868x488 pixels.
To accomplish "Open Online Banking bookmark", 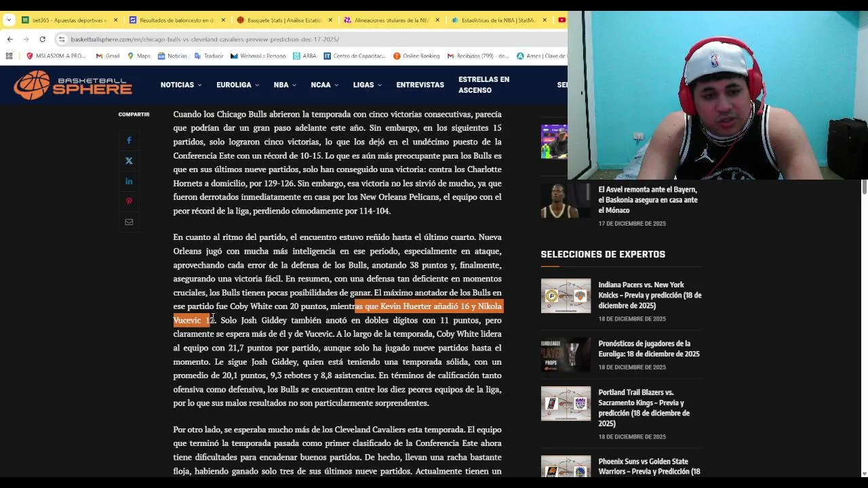I will point(416,56).
